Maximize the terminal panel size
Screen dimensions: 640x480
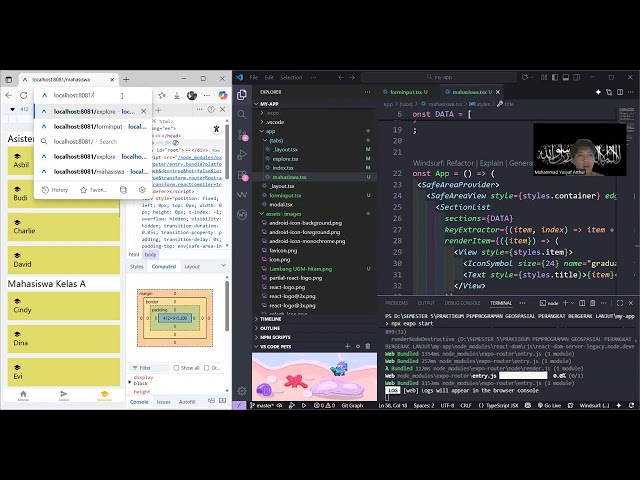pos(620,303)
